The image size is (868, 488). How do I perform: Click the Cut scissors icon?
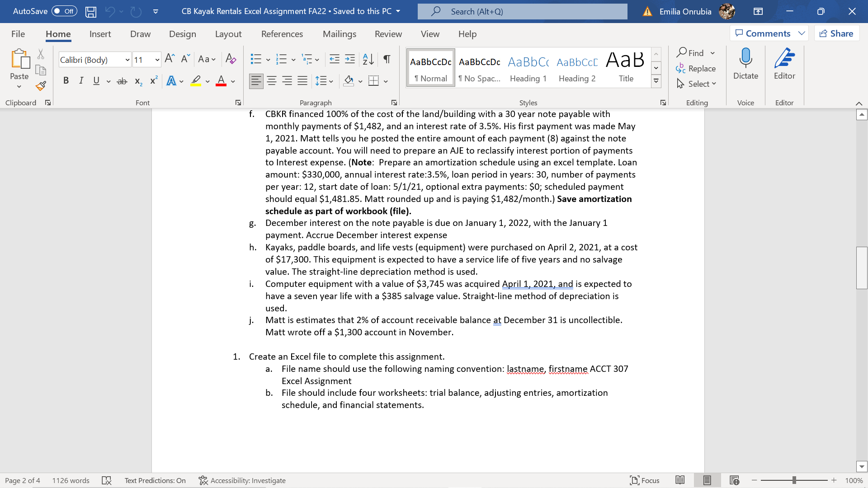[x=41, y=54]
